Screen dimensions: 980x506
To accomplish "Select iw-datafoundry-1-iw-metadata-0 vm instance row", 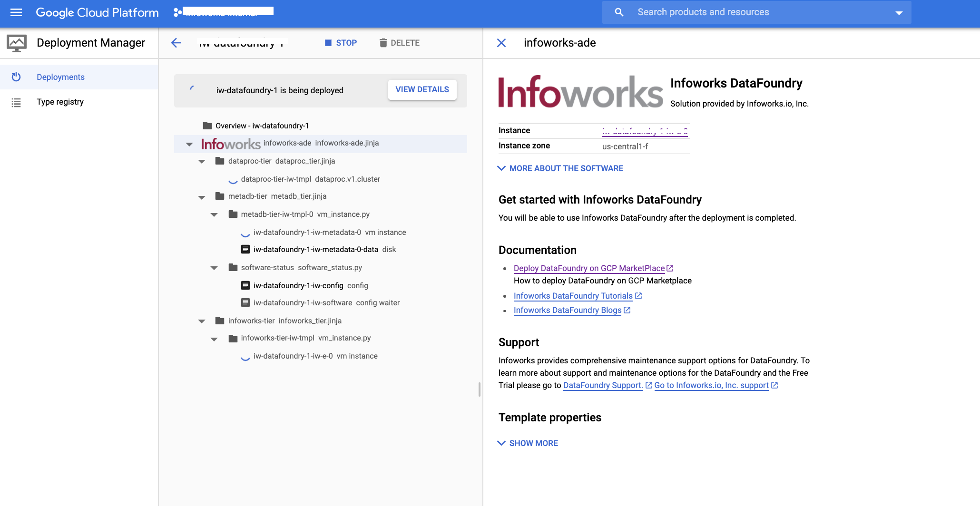I will tap(329, 233).
